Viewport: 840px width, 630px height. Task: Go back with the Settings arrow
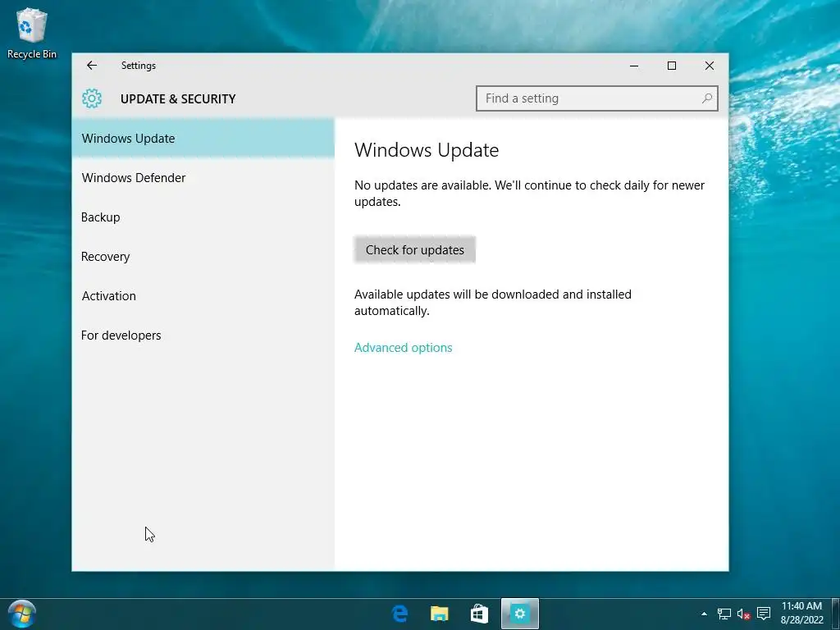point(92,66)
